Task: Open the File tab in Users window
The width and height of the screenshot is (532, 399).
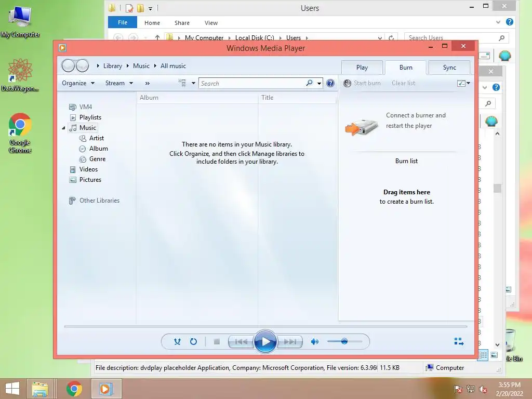Action: click(123, 22)
